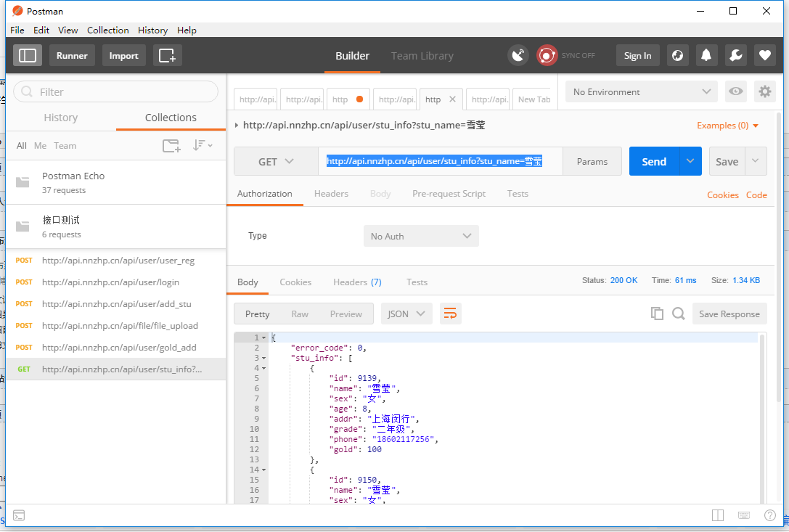The width and height of the screenshot is (789, 532).
Task: Open the Send button dropdown arrow
Action: (x=690, y=161)
